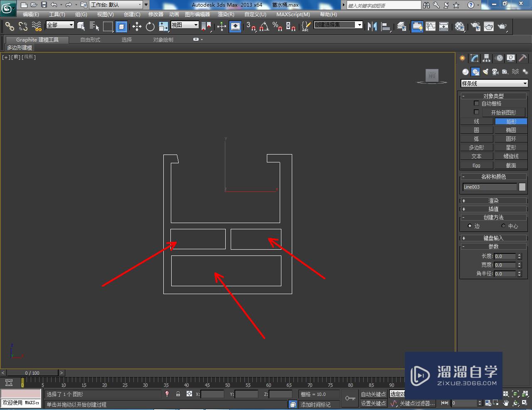Select the '中心' creation method radio

tap(503, 226)
